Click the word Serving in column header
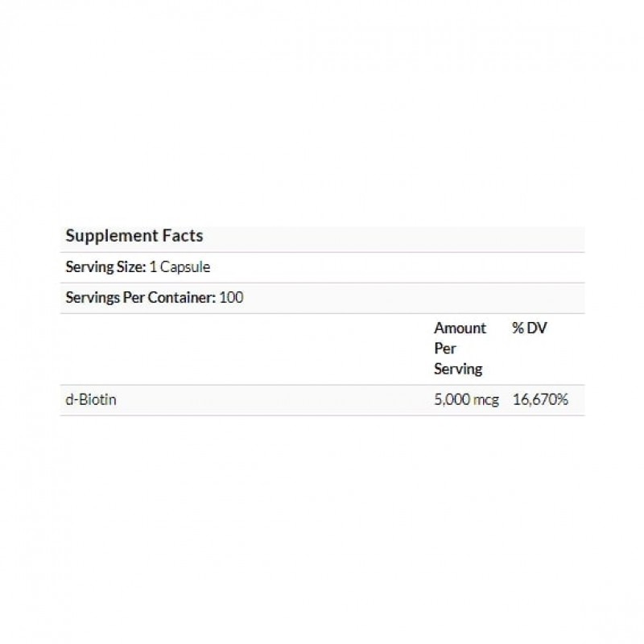Viewport: 644px width, 644px height. (x=458, y=369)
